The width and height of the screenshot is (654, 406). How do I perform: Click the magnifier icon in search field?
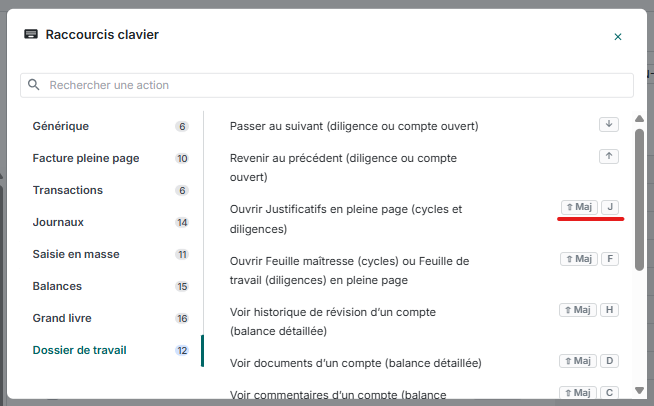pyautogui.click(x=35, y=85)
